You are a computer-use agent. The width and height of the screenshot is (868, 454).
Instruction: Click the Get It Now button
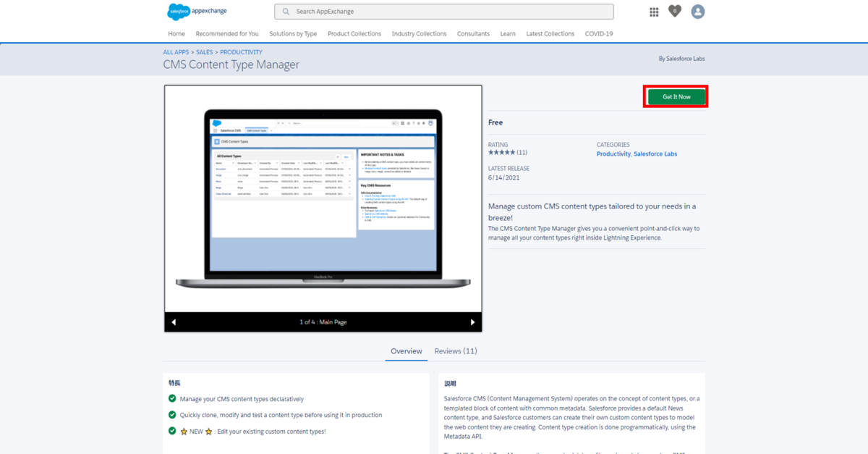676,97
